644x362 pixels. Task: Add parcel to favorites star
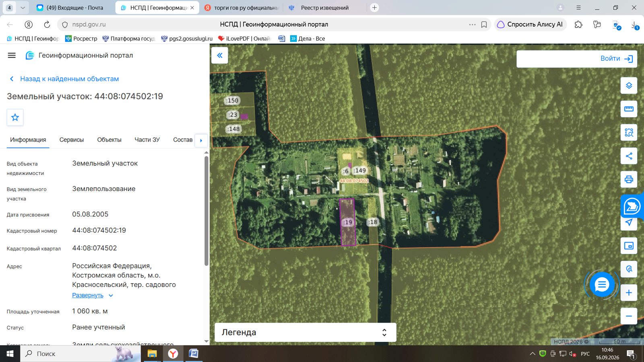coord(15,117)
